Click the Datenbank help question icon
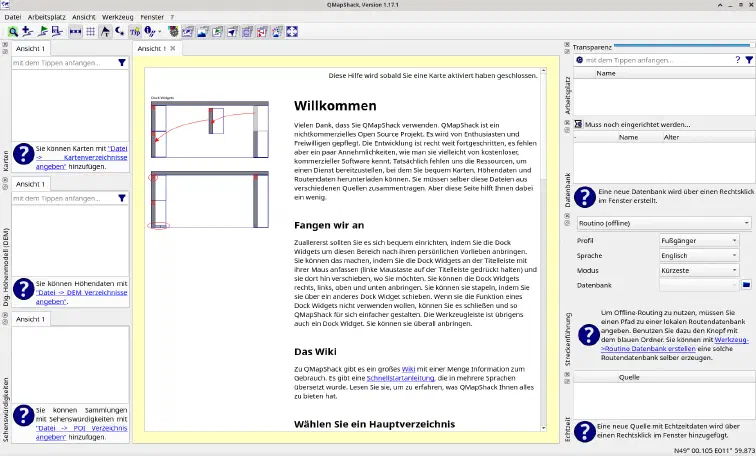 point(585,197)
